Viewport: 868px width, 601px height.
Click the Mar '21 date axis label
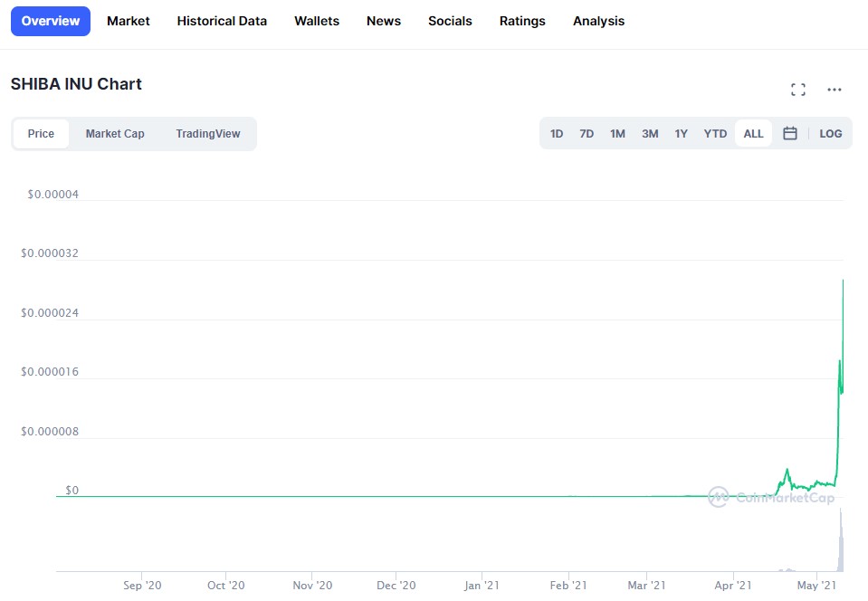pos(646,586)
